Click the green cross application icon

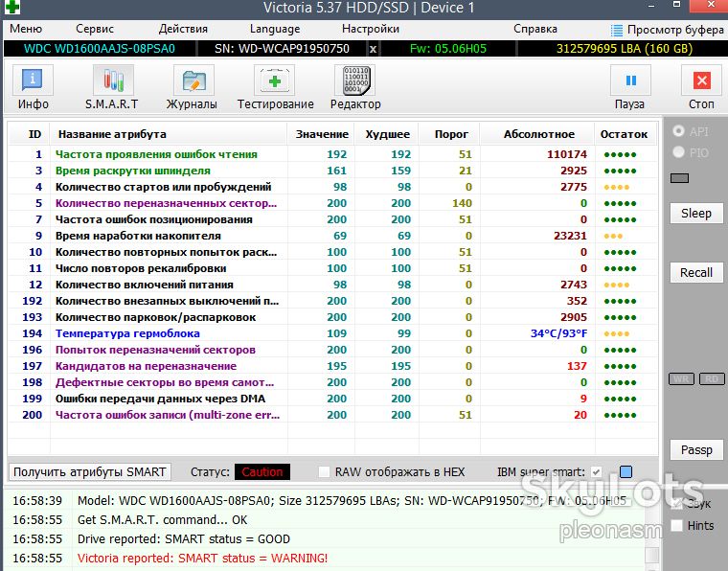point(12,7)
